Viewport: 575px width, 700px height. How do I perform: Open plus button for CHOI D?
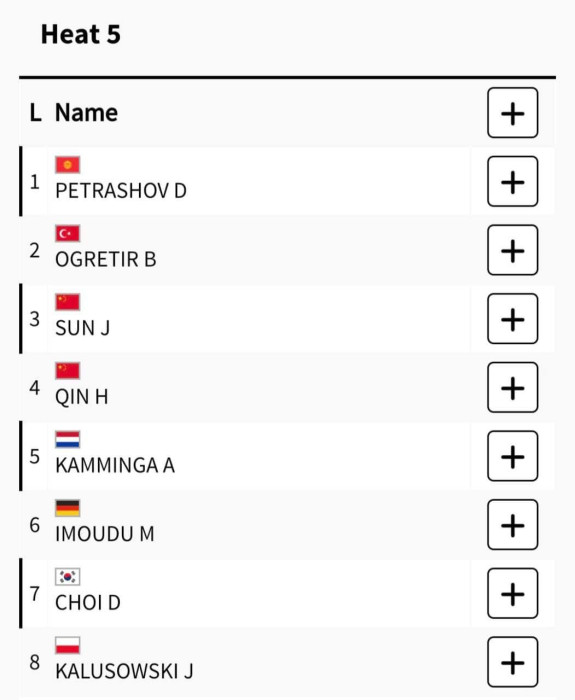click(512, 594)
